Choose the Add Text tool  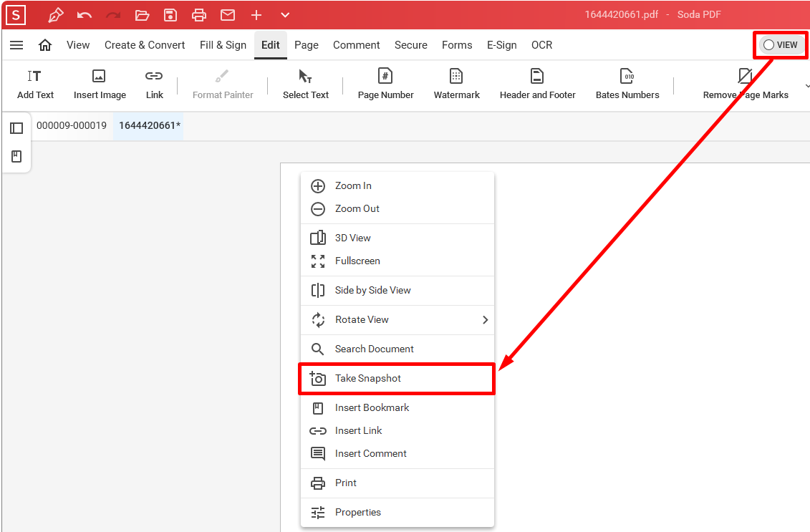[35, 84]
